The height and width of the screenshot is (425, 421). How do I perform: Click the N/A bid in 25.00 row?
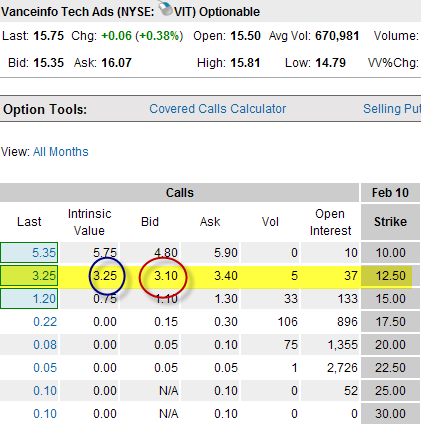point(169,391)
